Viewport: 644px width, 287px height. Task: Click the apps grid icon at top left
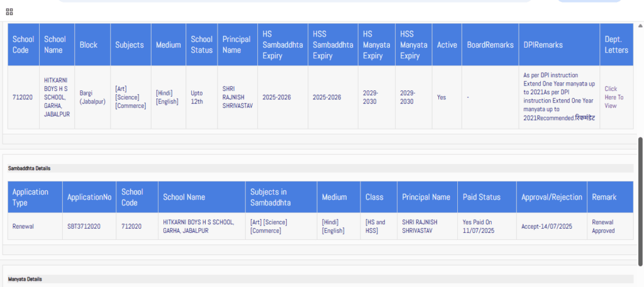pos(9,11)
